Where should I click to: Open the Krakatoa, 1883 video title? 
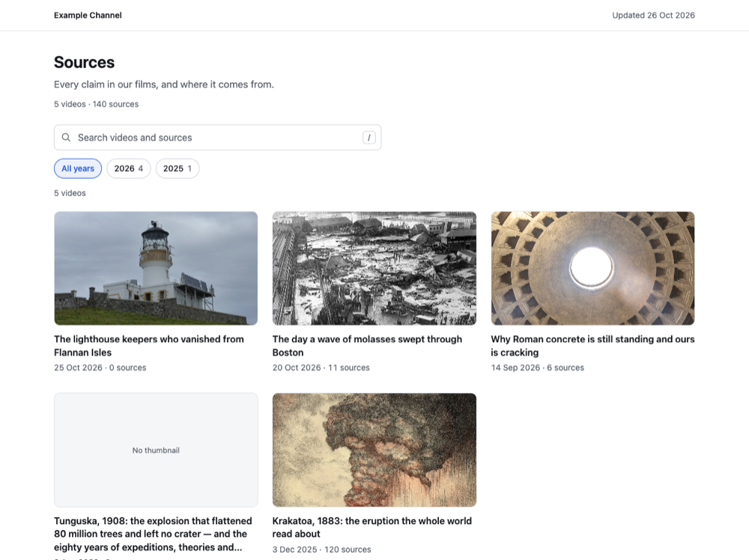[372, 527]
